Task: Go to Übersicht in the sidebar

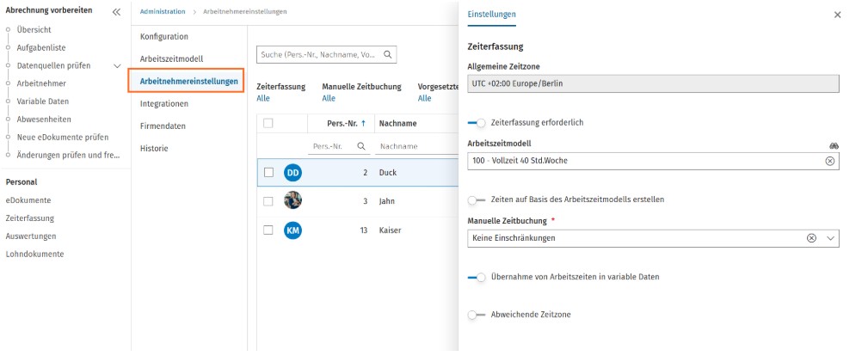Action: tap(34, 30)
